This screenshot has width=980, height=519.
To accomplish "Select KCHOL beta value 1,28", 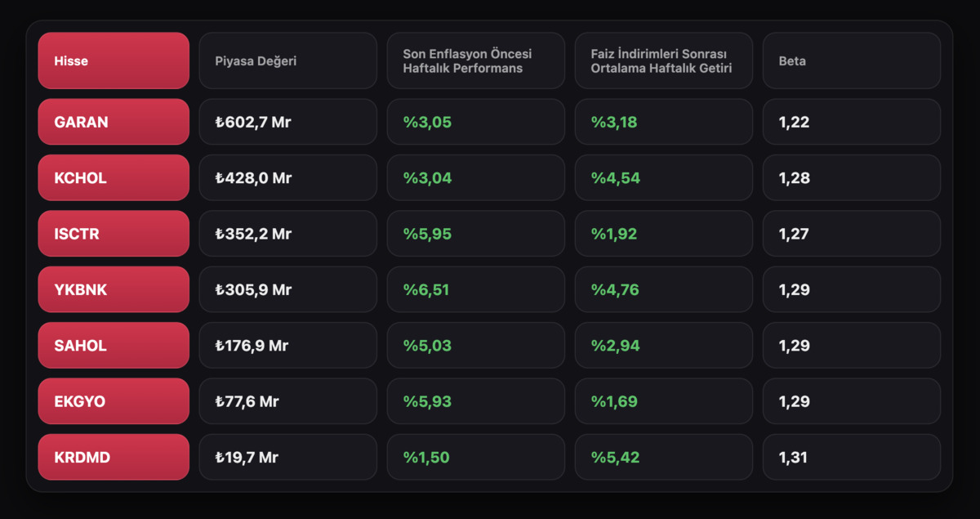I will (x=852, y=178).
